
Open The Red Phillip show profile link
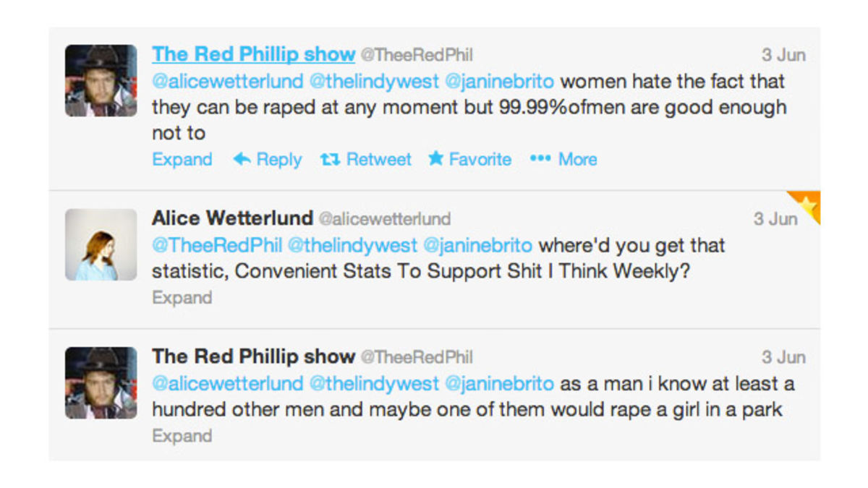(252, 53)
